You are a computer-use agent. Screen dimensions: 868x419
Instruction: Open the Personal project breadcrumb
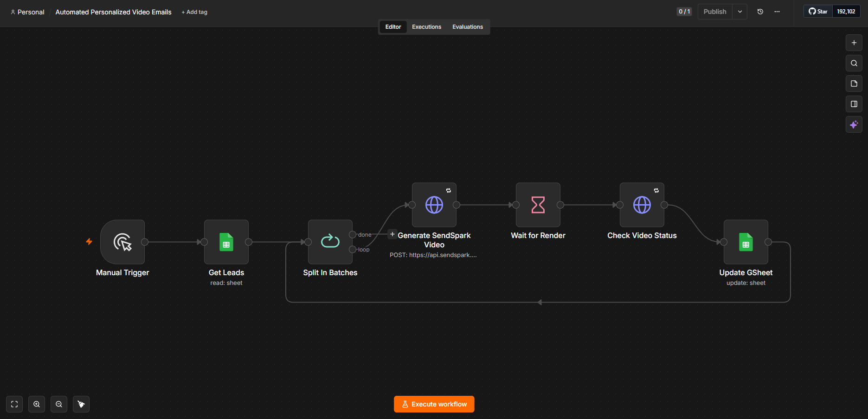point(27,12)
